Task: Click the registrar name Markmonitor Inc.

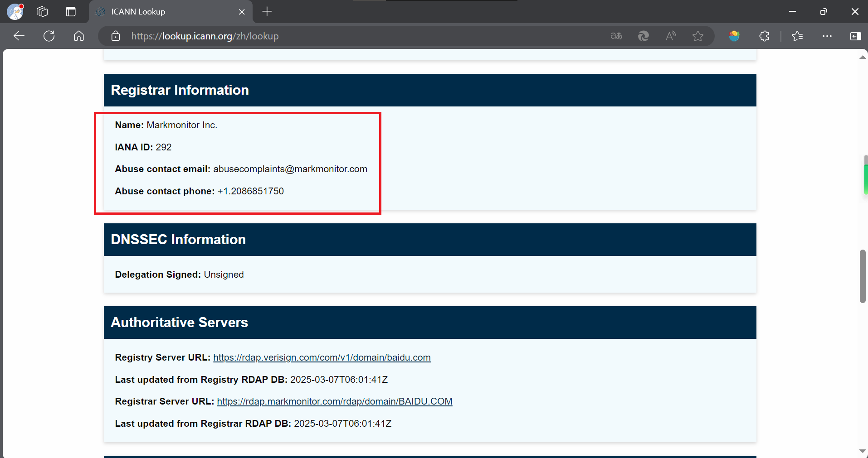Action: [x=182, y=125]
